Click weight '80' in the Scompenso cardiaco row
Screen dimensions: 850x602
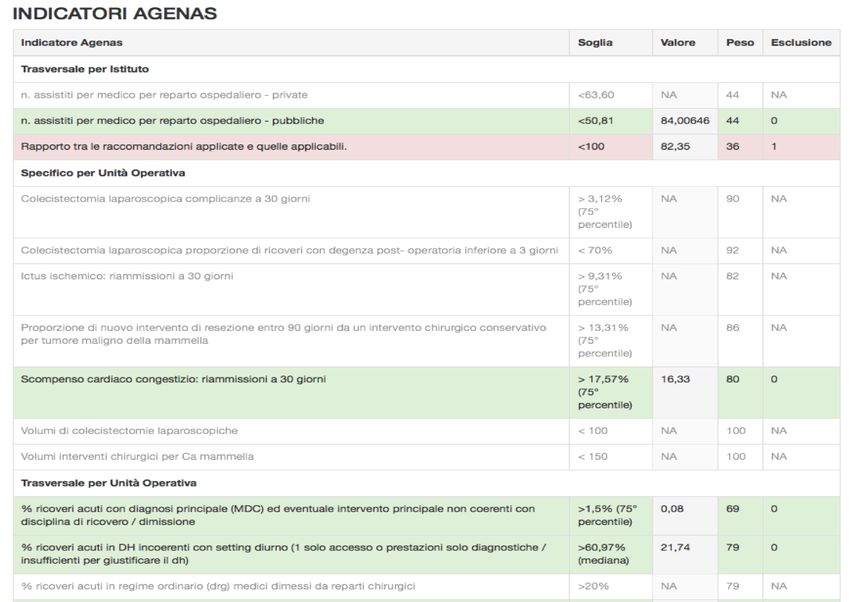coord(732,379)
